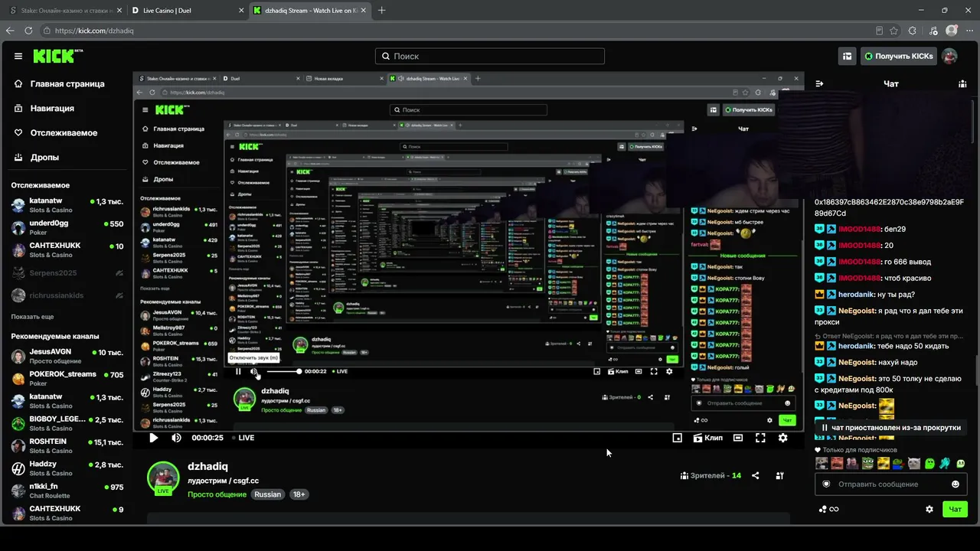This screenshot has width=980, height=551.
Task: Jump to LIVE in the main player bar
Action: click(243, 438)
